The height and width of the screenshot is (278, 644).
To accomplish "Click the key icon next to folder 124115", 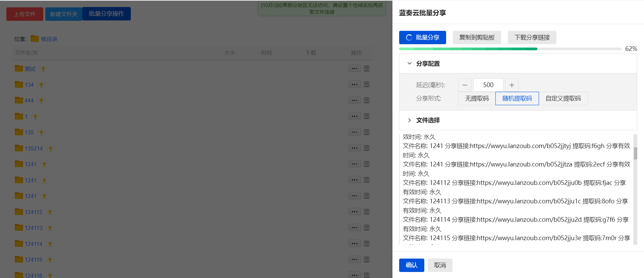I will click(50, 260).
